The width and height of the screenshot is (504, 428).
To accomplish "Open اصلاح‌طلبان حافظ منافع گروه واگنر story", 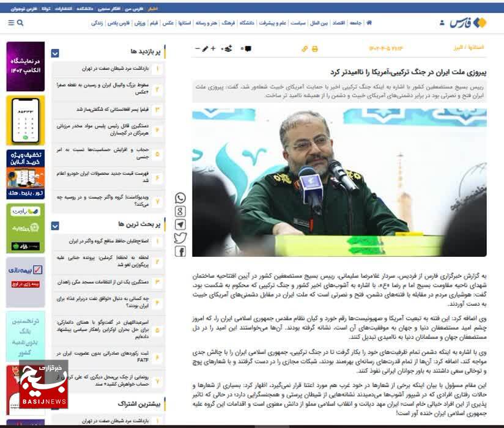I will [109, 241].
